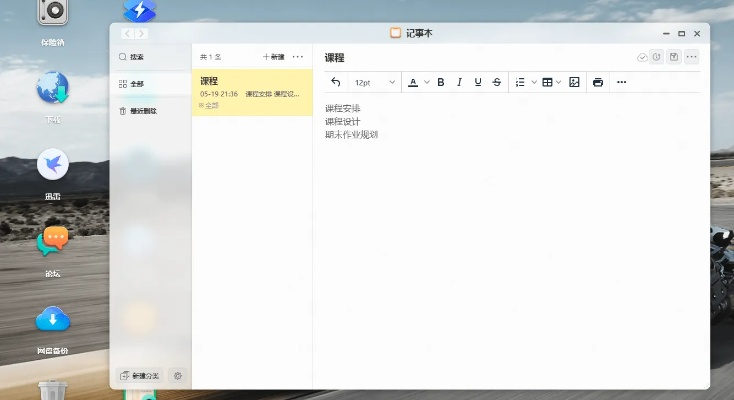Open the font color picker arrow
The height and width of the screenshot is (400, 734).
coord(427,82)
